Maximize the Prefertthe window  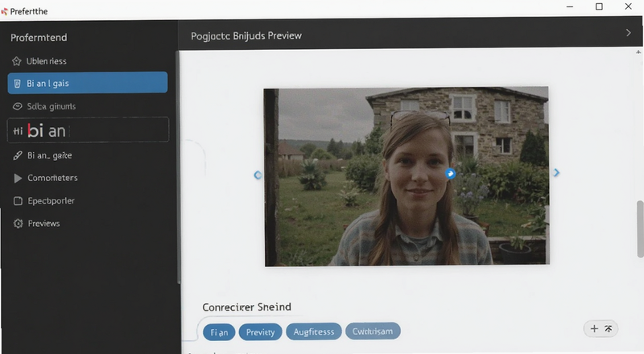[599, 6]
